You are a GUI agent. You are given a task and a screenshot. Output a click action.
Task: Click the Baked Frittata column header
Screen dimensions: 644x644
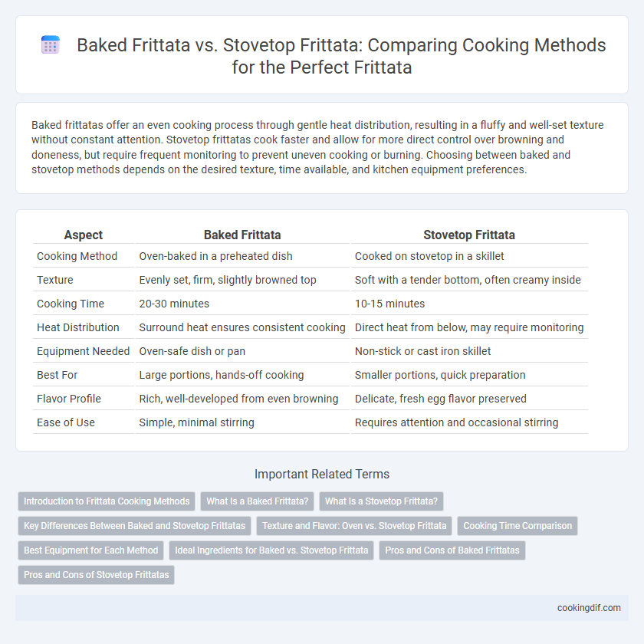(x=242, y=235)
